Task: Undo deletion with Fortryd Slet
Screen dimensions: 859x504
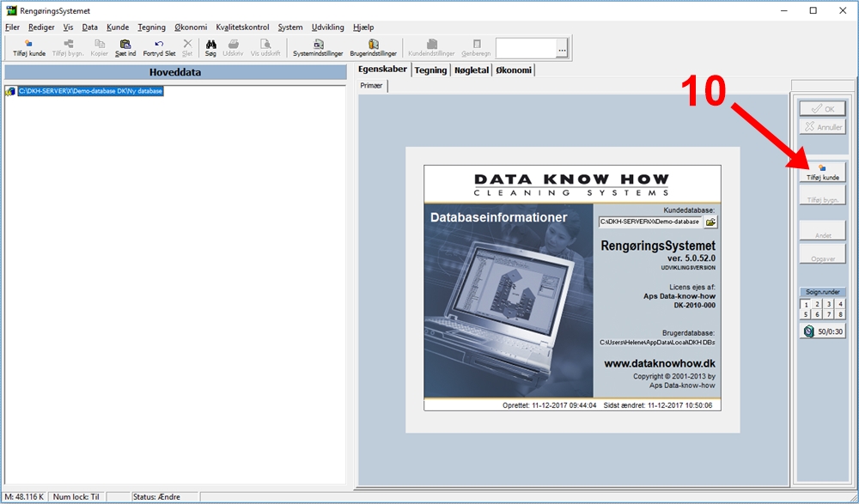Action: tap(159, 48)
